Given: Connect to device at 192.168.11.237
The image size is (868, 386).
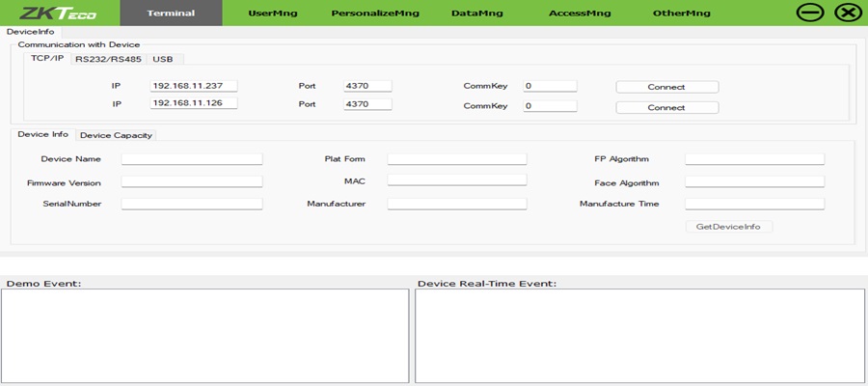Looking at the screenshot, I should pos(666,87).
